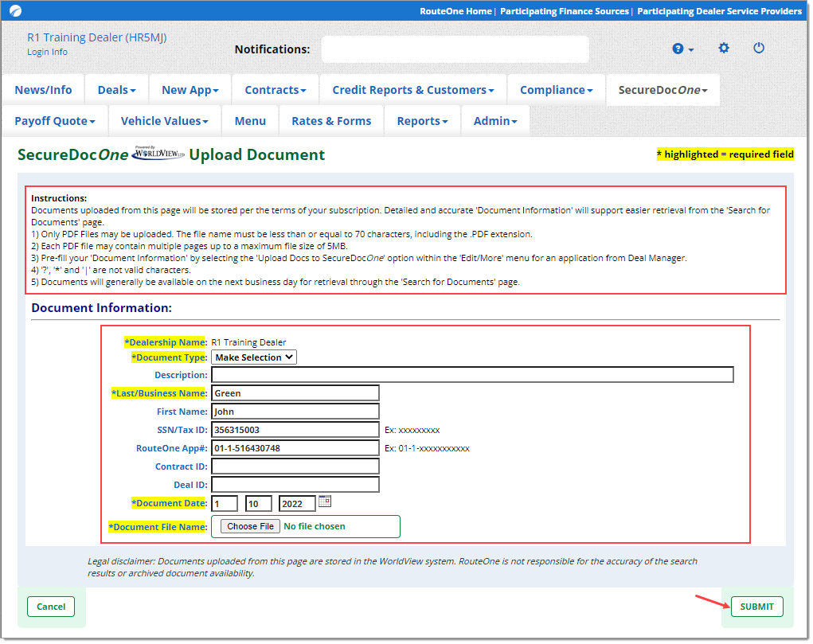Click the SSN/Tax ID field
The height and width of the screenshot is (644, 813).
[x=295, y=430]
